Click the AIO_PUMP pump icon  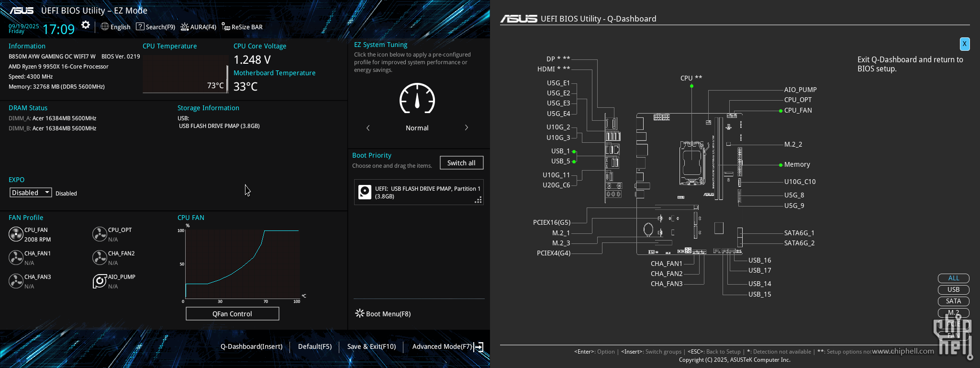point(100,281)
